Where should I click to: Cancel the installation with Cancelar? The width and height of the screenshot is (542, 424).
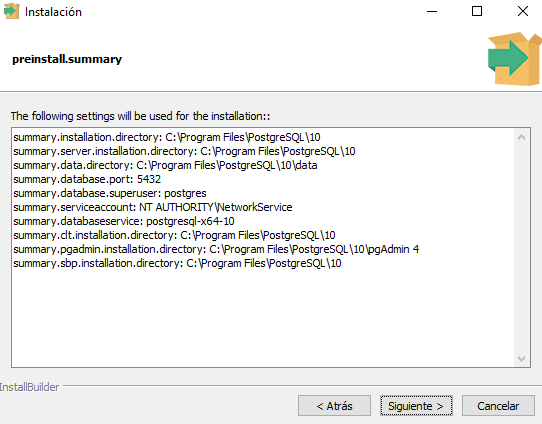pos(498,406)
